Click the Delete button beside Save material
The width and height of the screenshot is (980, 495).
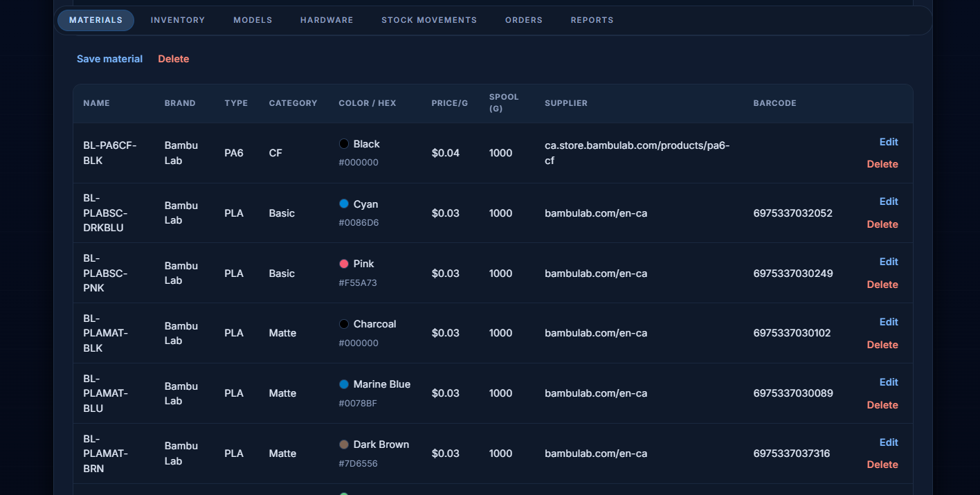(x=174, y=59)
